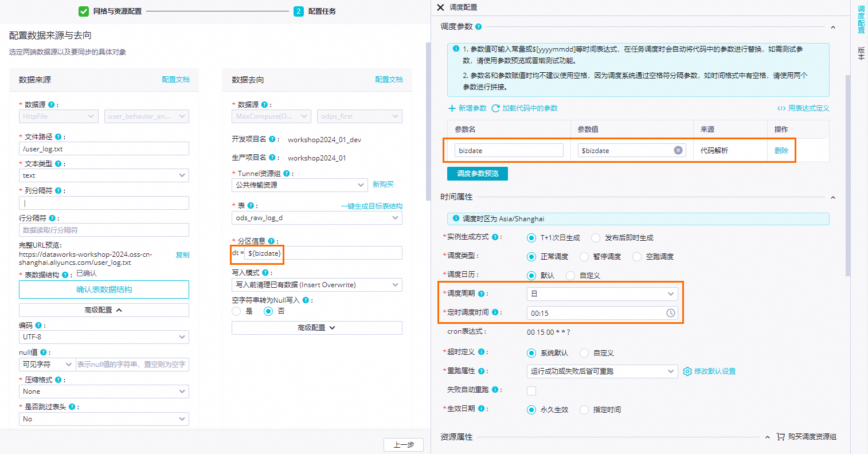Click the bizdate 参数名 input field
Screen dimensions: 868x454
tap(509, 150)
